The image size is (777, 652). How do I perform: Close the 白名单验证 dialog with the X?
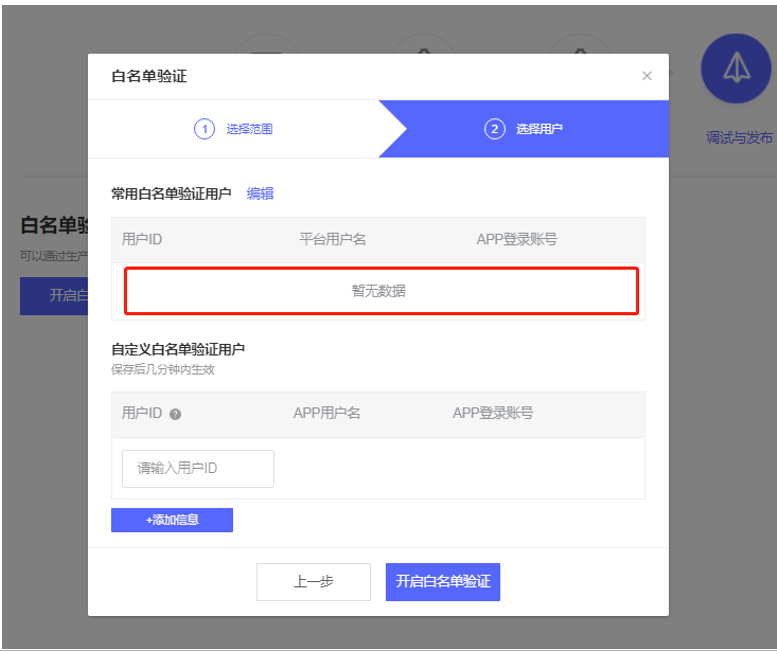(x=647, y=76)
